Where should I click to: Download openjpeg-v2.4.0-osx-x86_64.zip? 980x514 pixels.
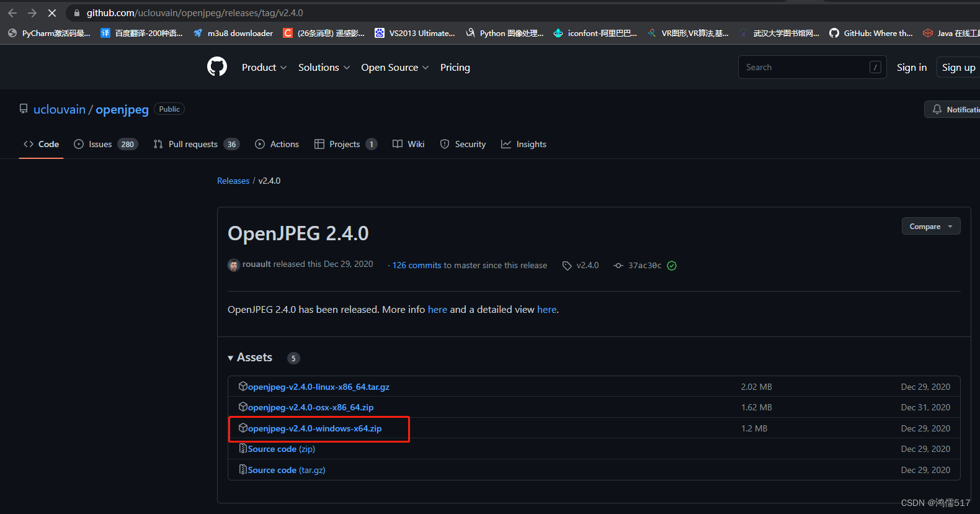311,407
